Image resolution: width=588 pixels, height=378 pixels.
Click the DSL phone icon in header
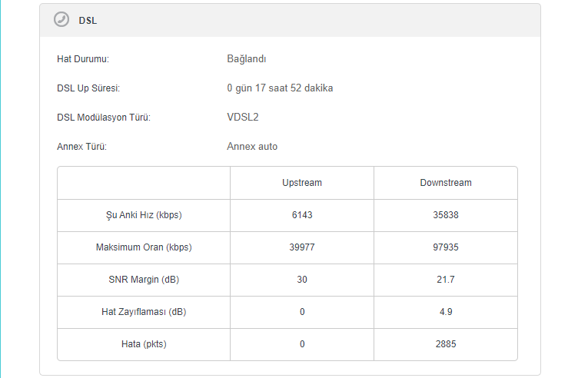click(x=61, y=20)
